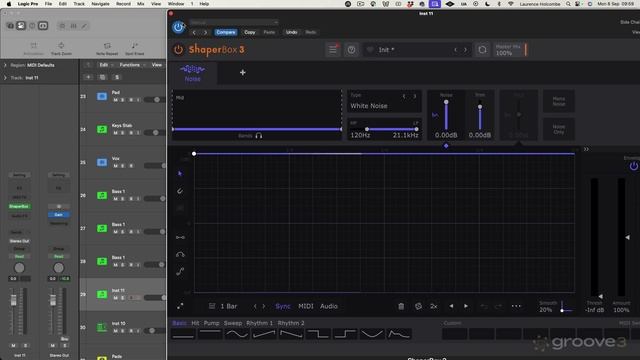Image resolution: width=640 pixels, height=360 pixels.
Task: Toggle the ShaperBox 3 power icon
Action: pos(178,49)
